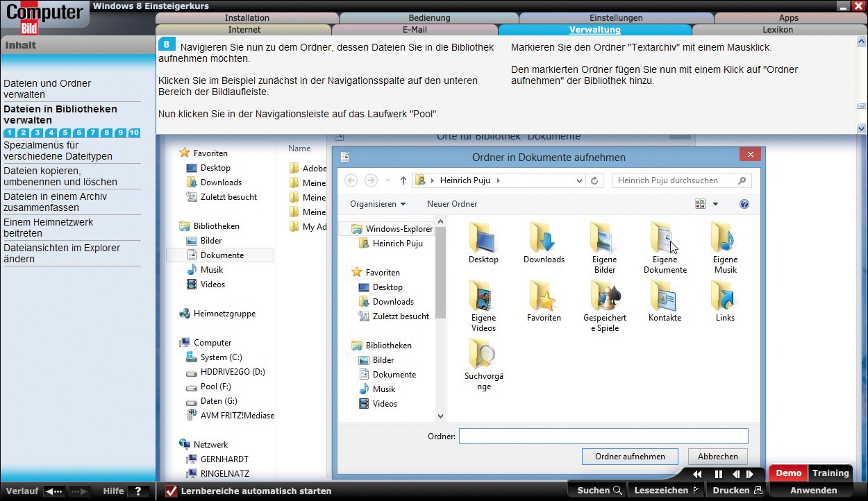This screenshot has width=868, height=501.
Task: Switch to the Lexikon tab
Action: point(778,30)
